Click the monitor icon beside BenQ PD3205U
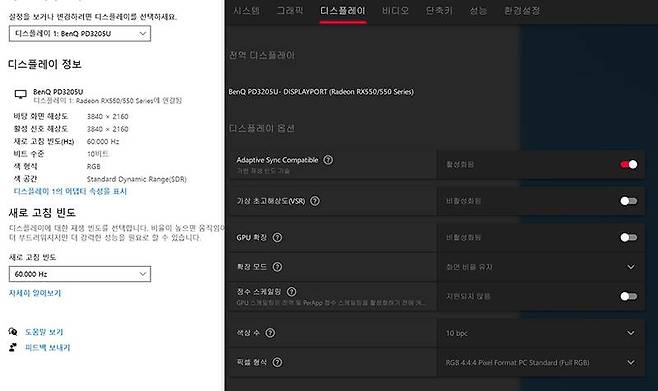The height and width of the screenshot is (391, 658). point(21,94)
